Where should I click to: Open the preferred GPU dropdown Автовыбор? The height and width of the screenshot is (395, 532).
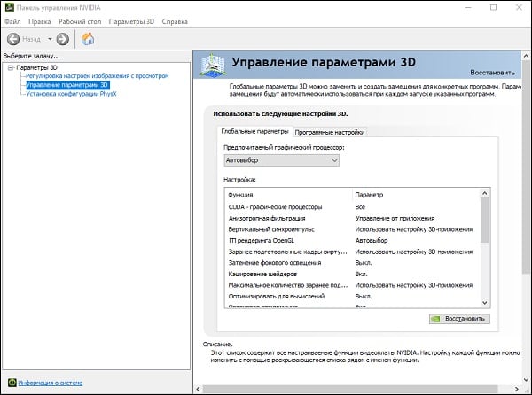coord(281,160)
